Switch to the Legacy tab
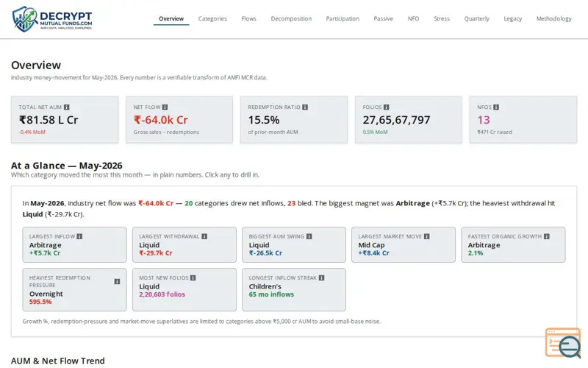This screenshot has height=368, width=588. (x=512, y=19)
